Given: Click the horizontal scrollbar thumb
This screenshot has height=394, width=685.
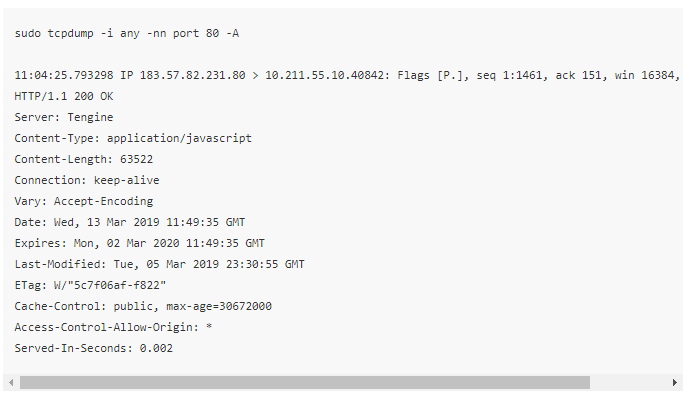Looking at the screenshot, I should coord(305,383).
